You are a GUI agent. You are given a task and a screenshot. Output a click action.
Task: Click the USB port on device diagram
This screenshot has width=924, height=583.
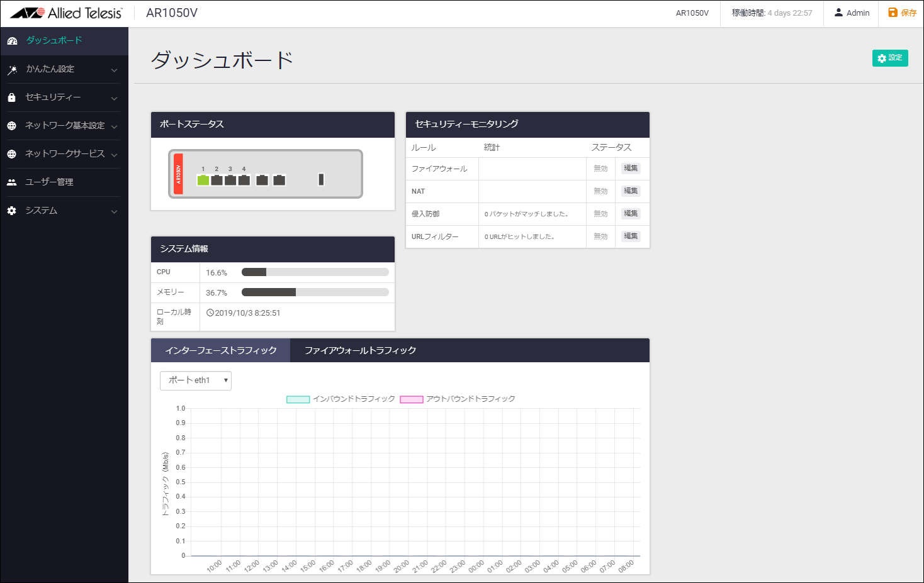tap(321, 180)
